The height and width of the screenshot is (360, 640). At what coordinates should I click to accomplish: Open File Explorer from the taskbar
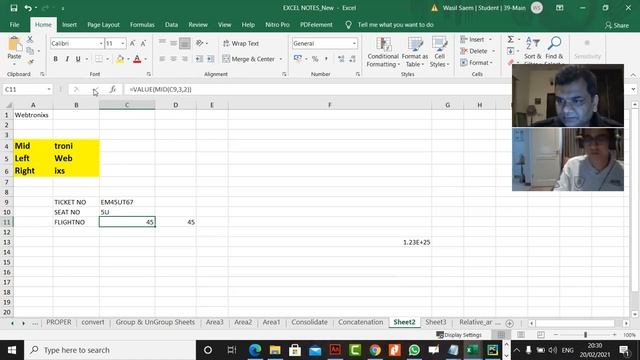tap(275, 350)
